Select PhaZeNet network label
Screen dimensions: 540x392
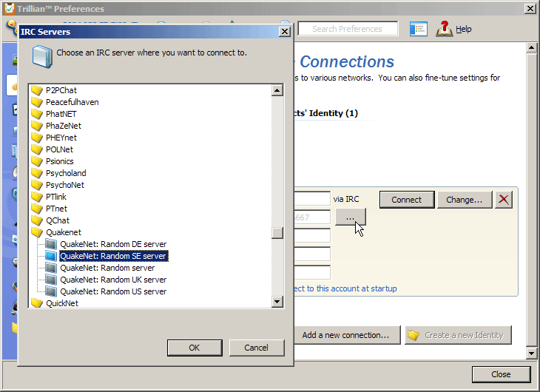[x=64, y=126]
